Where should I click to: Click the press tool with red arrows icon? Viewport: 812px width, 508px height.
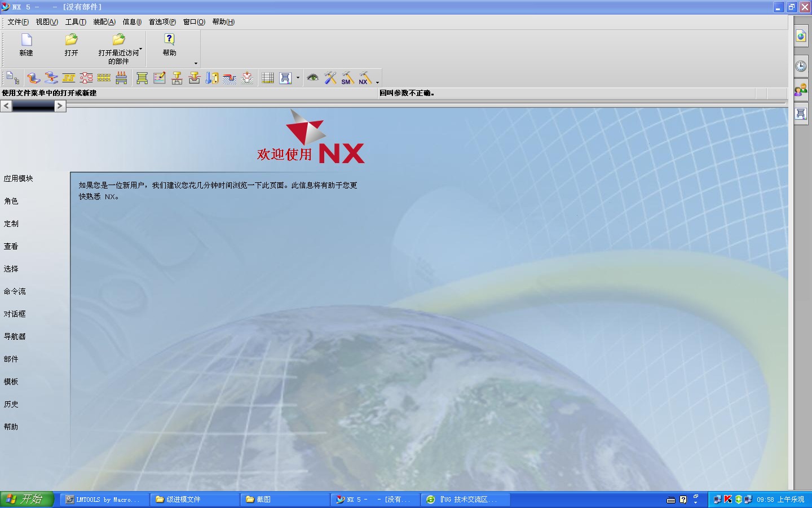[x=121, y=78]
